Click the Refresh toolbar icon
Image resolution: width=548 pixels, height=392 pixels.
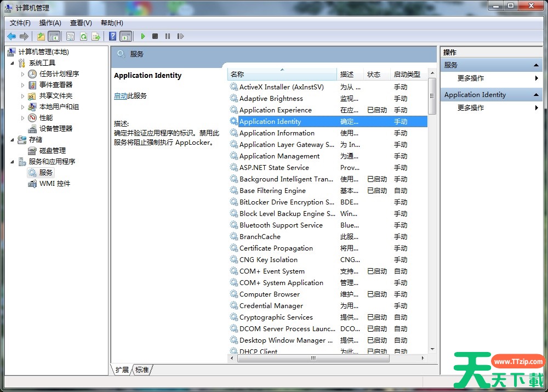(83, 36)
